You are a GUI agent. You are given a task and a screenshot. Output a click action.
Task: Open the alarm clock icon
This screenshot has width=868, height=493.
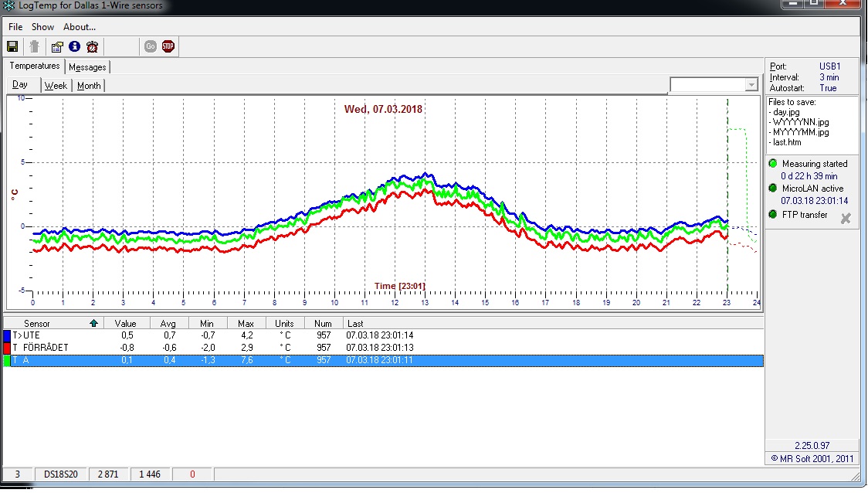pos(93,46)
